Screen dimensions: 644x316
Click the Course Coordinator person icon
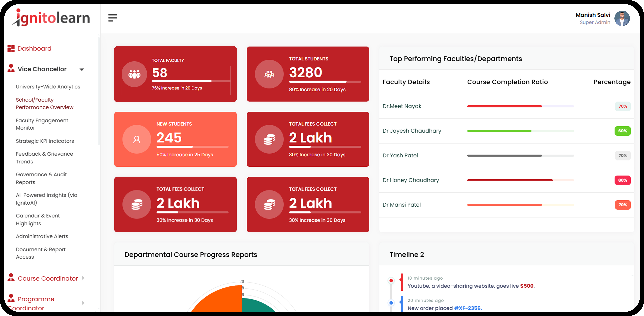(11, 278)
